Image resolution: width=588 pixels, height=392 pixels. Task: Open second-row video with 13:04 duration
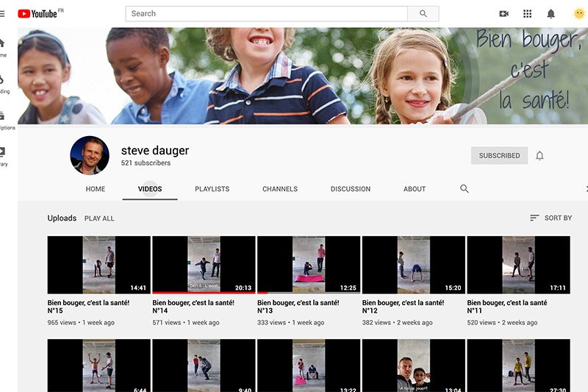coord(414,366)
